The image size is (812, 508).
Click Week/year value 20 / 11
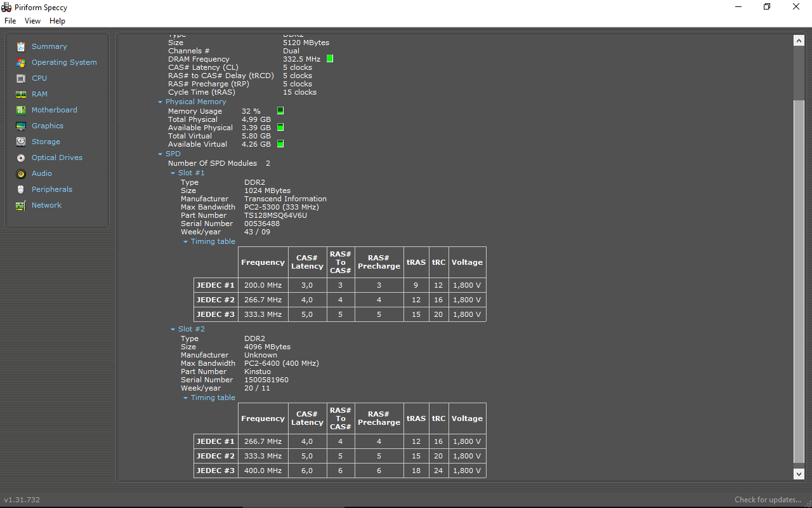coord(258,388)
